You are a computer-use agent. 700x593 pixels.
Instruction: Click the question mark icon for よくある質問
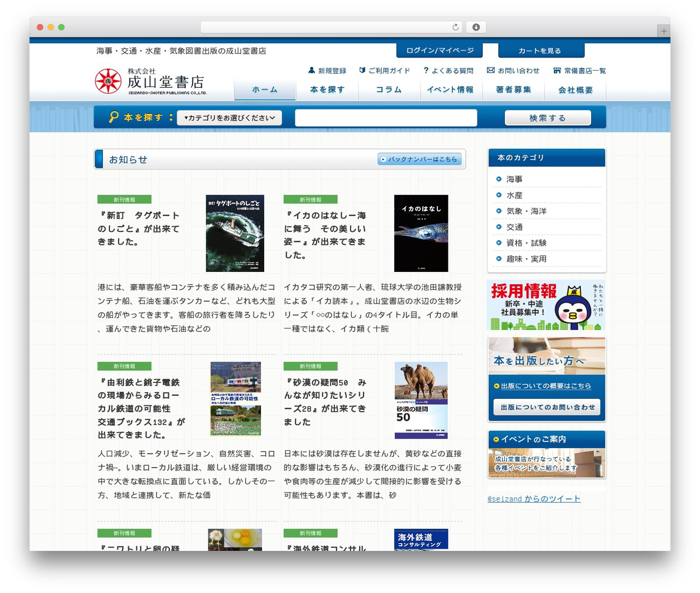[426, 71]
